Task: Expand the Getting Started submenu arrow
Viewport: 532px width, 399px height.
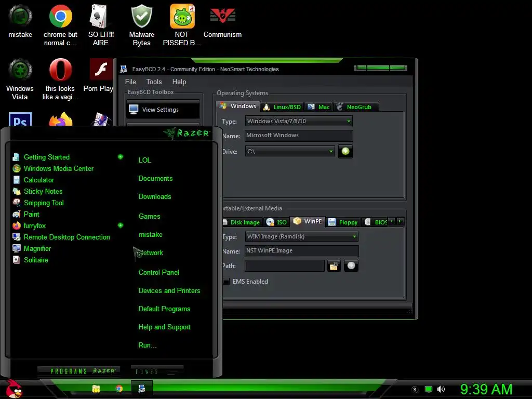Action: 121,157
